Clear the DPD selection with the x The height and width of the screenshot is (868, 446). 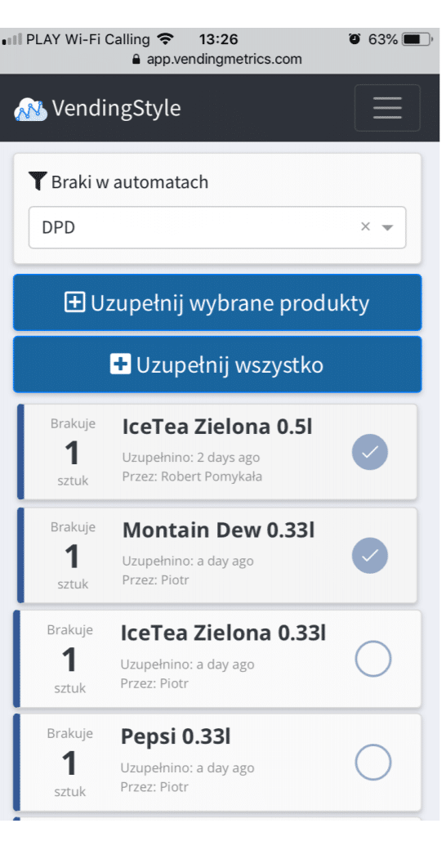[365, 227]
